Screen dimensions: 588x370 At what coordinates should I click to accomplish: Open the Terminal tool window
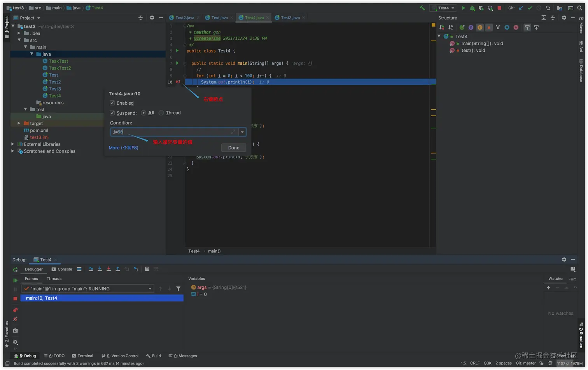[82, 356]
